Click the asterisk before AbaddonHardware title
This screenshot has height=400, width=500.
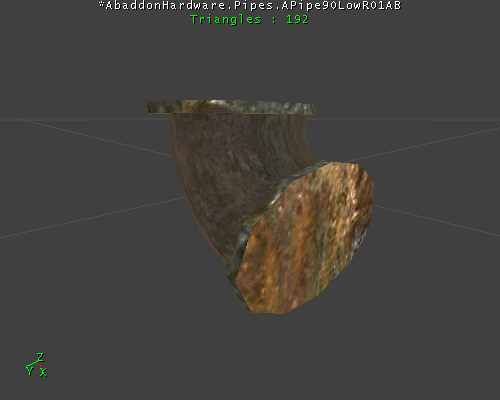coord(102,4)
